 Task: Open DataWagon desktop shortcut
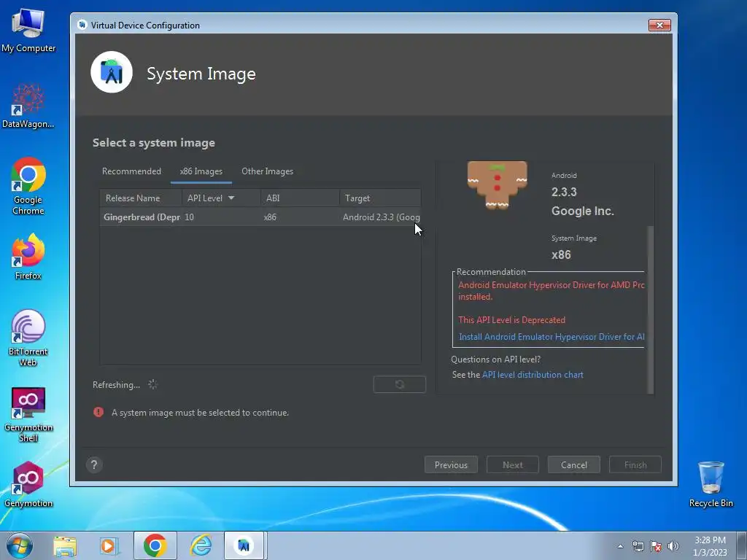point(28,106)
